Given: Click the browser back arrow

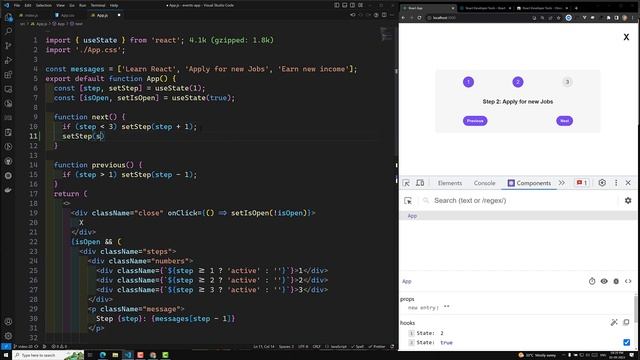Looking at the screenshot, I should click(x=403, y=18).
